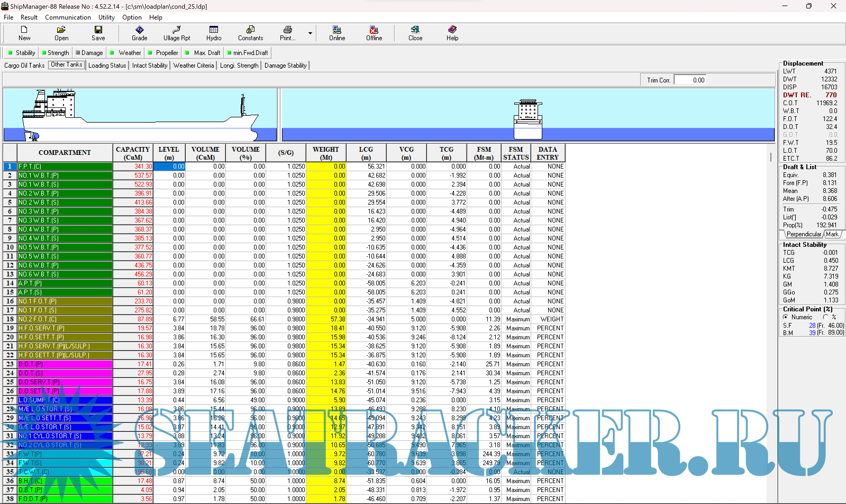Click the Help toolbar button
This screenshot has width=846, height=504.
(x=452, y=33)
